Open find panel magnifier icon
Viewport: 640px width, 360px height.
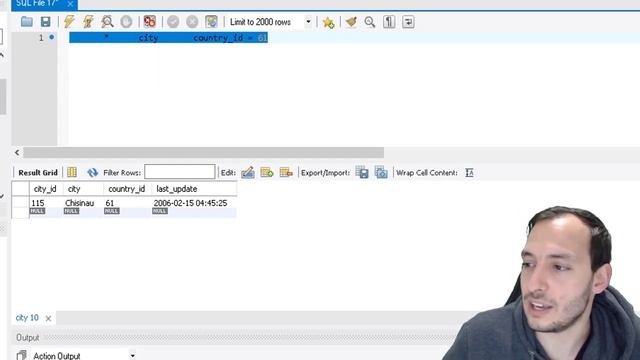[370, 22]
